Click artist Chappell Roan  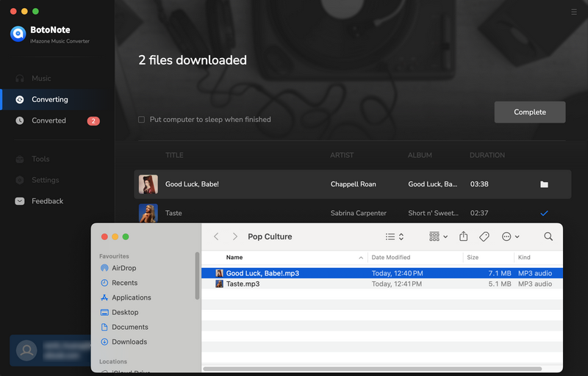(x=354, y=184)
